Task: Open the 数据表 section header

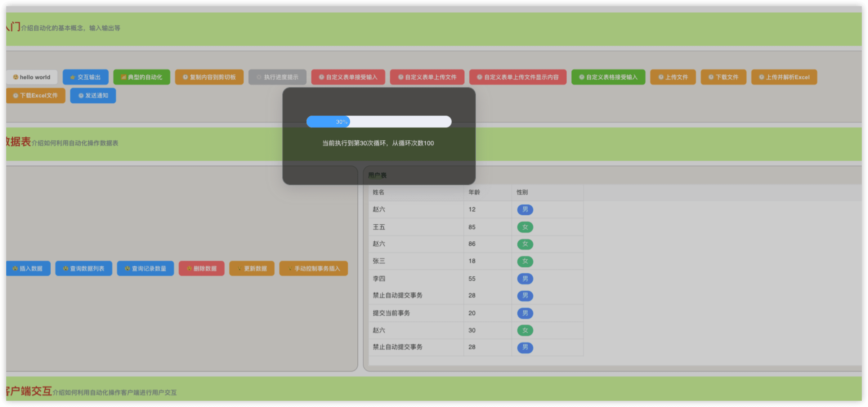Action: [x=15, y=142]
